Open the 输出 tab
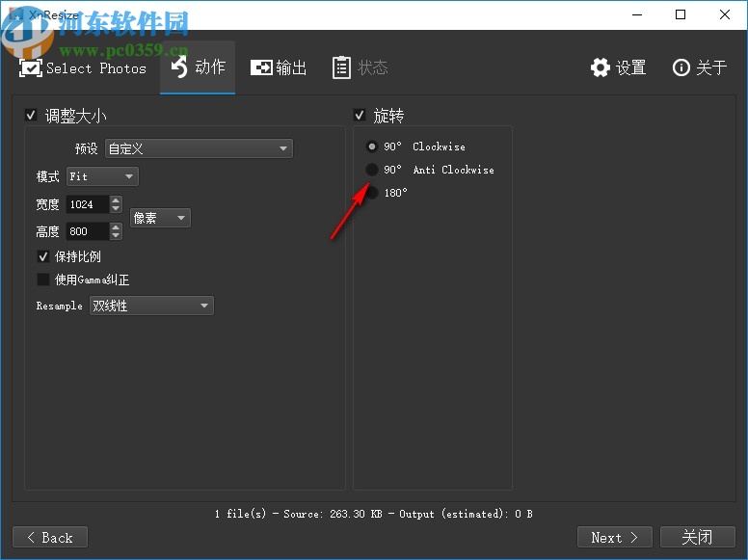 pos(279,67)
